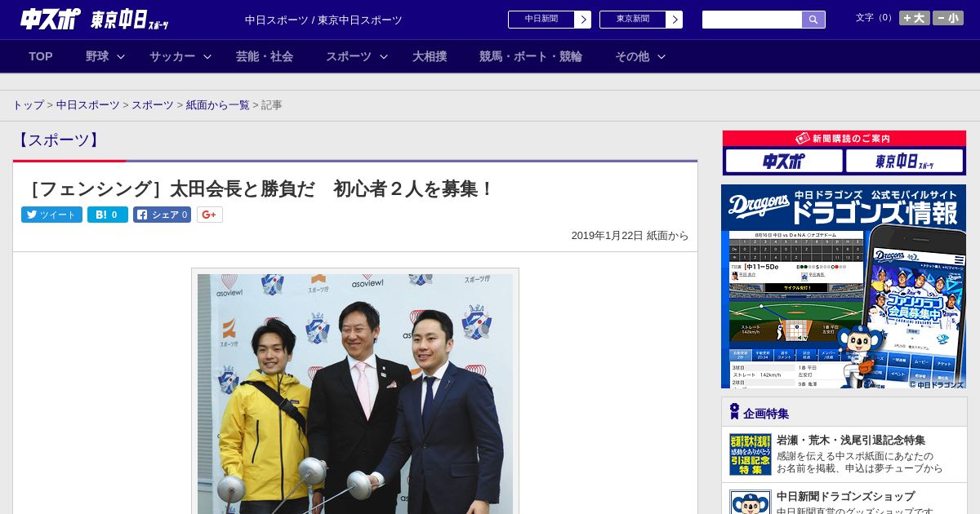The image size is (980, 514).
Task: Click the 中日スポーツ / 東京中日スポーツ header text
Action: pos(323,20)
